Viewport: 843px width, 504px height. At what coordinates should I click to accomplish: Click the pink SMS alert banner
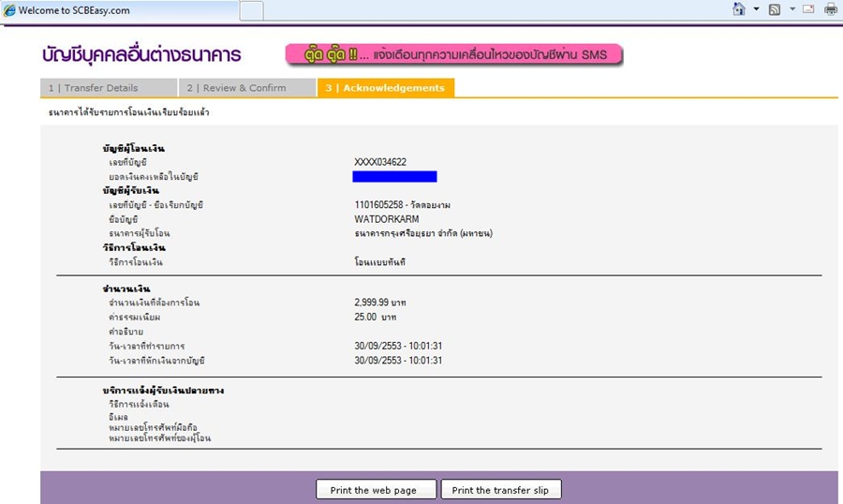[x=453, y=55]
